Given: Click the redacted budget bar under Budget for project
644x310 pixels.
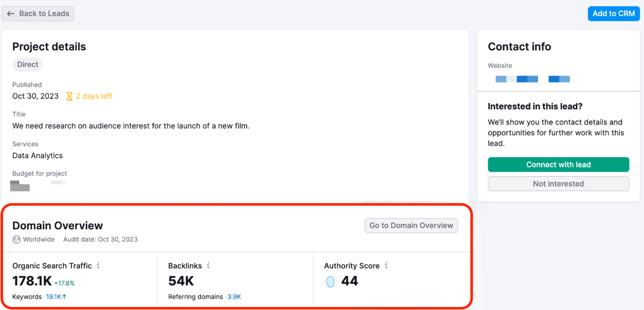Looking at the screenshot, I should (20, 185).
